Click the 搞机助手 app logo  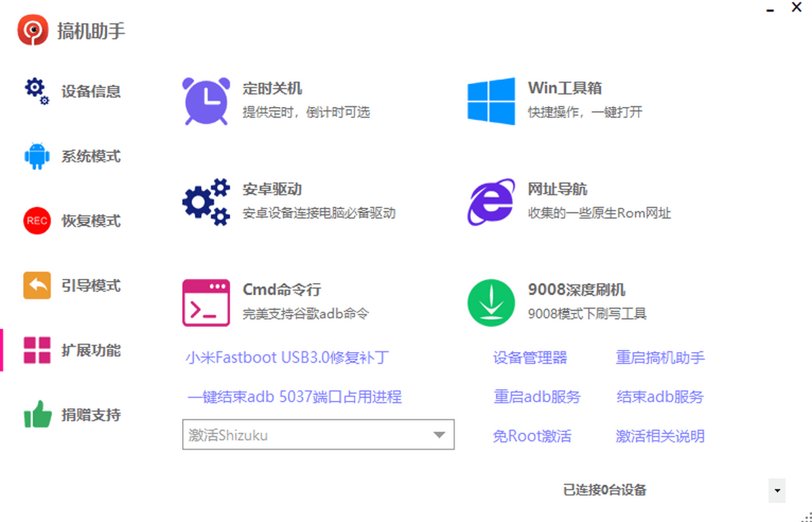click(28, 30)
